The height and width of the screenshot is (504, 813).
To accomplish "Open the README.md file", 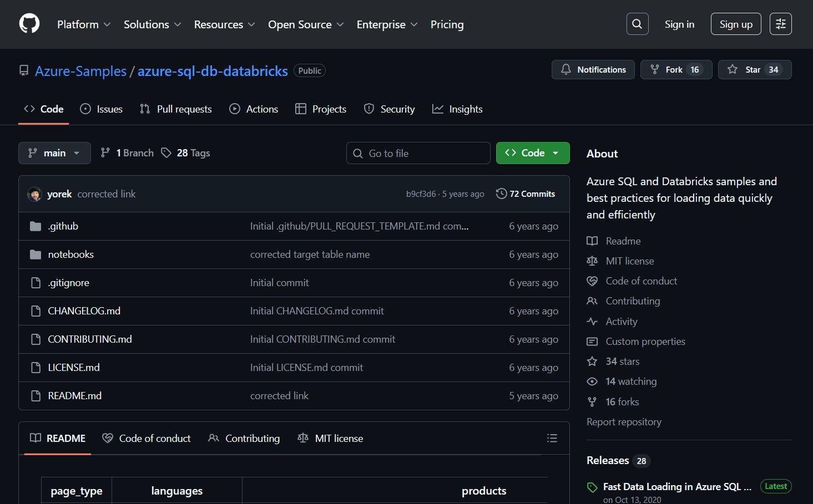I will click(x=74, y=396).
